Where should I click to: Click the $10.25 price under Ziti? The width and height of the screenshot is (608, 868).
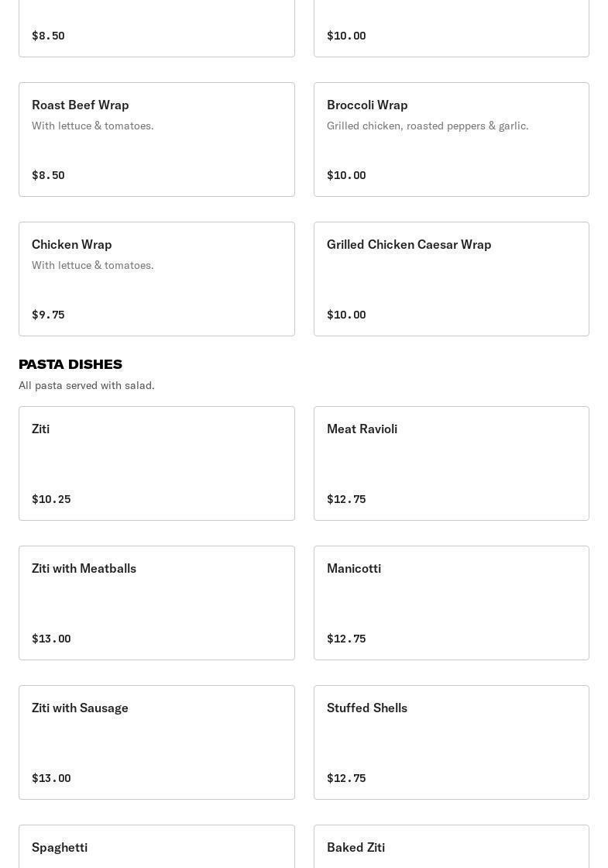51,499
